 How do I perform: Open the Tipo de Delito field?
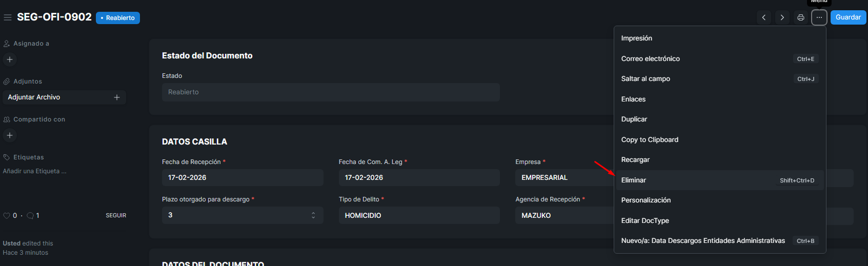tap(419, 215)
